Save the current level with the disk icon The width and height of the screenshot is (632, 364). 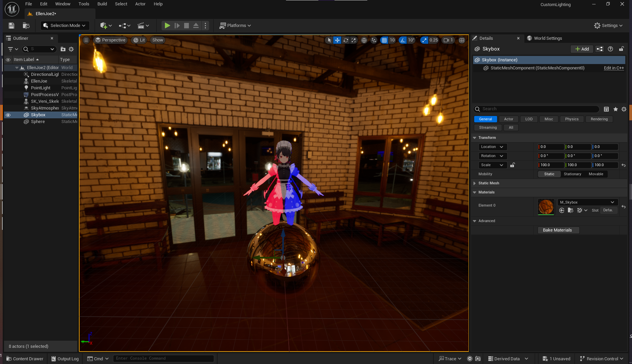pyautogui.click(x=11, y=26)
